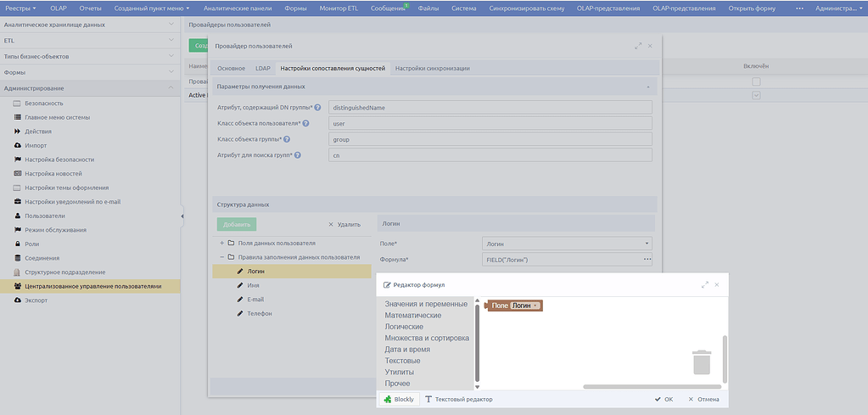Expand Типы бизнес-объектов section

[90, 57]
